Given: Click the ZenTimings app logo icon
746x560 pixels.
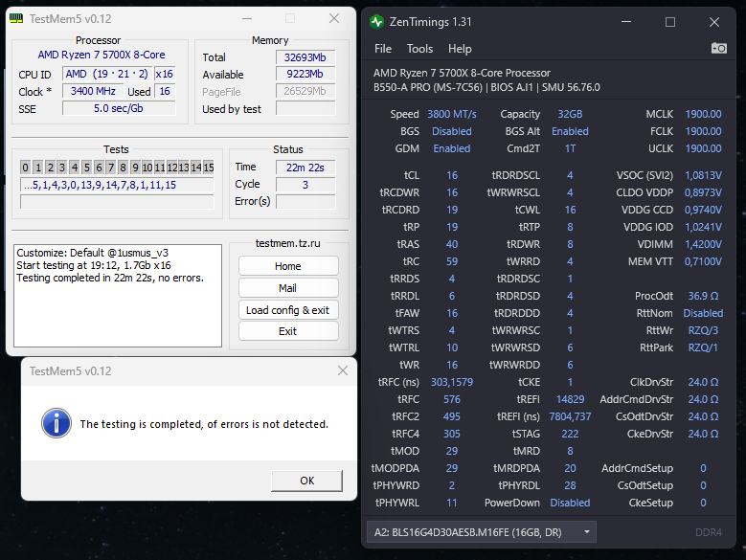Looking at the screenshot, I should click(x=376, y=22).
